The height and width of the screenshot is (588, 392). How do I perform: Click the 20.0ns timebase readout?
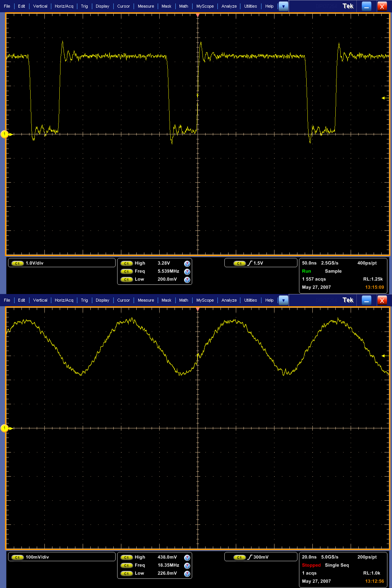point(309,557)
